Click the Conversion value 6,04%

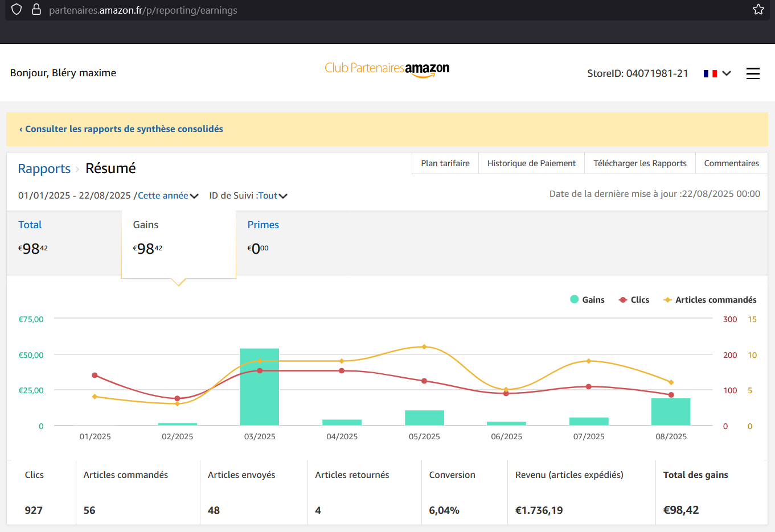point(444,510)
